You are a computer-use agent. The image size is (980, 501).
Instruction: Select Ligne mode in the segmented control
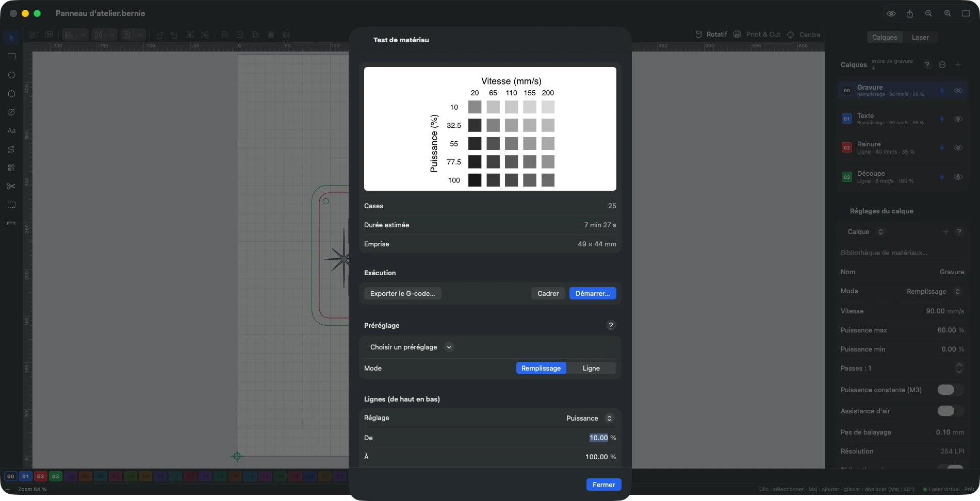click(591, 368)
